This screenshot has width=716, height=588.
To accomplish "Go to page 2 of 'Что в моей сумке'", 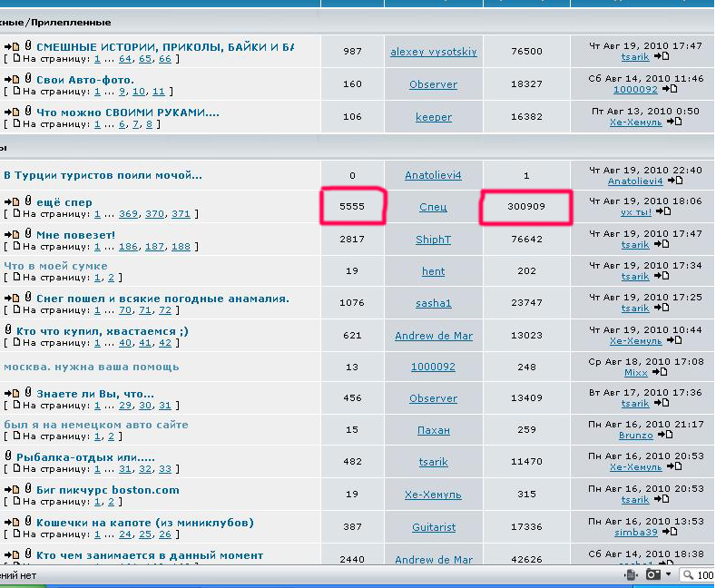I will pos(112,278).
